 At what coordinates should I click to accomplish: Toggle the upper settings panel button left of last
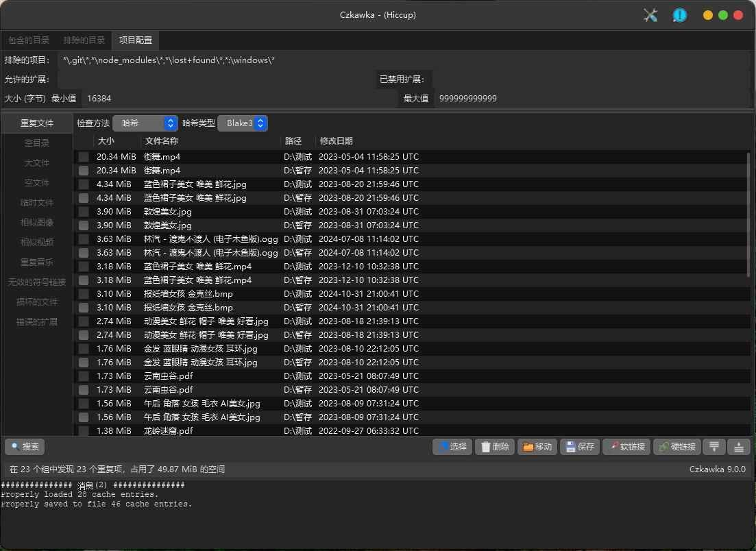click(x=714, y=447)
